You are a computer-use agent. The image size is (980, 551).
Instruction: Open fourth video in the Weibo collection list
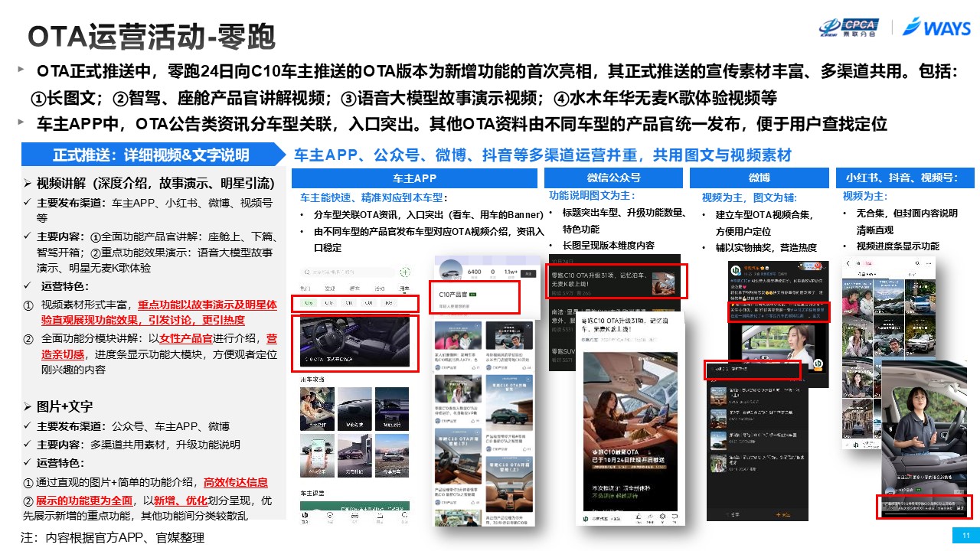(756, 464)
